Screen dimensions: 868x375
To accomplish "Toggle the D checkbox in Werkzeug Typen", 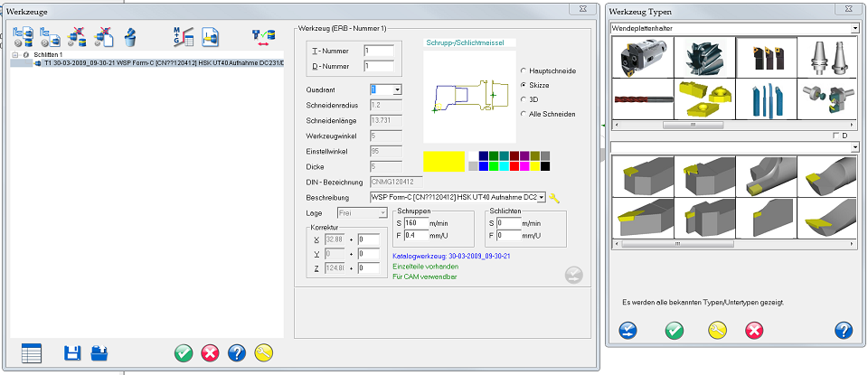I will (x=836, y=136).
